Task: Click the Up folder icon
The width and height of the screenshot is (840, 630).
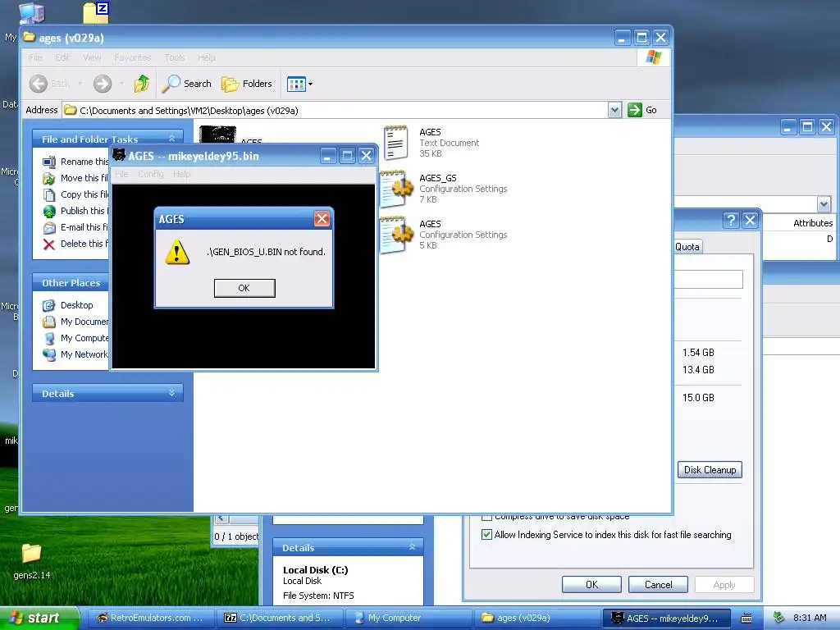Action: click(x=142, y=84)
